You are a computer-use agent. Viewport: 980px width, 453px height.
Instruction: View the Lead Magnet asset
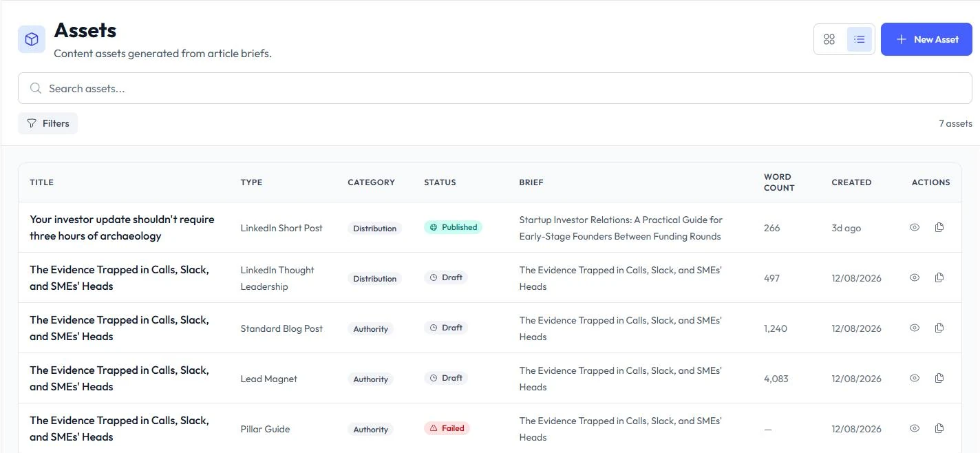(915, 378)
